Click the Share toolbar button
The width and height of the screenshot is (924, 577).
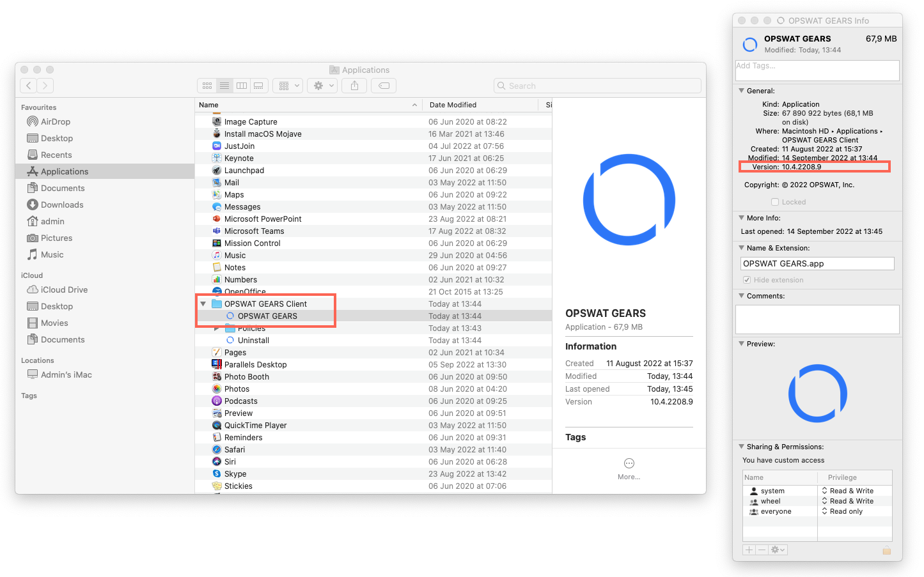click(x=354, y=86)
